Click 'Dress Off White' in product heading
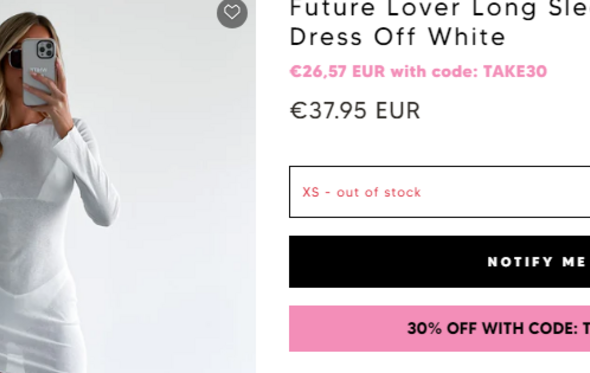The width and height of the screenshot is (590, 373). click(x=398, y=37)
